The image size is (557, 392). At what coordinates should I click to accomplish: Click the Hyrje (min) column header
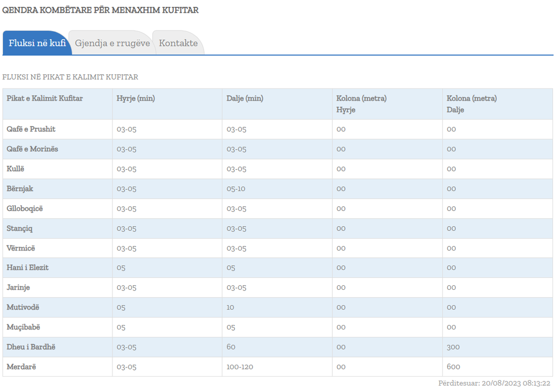tap(136, 98)
